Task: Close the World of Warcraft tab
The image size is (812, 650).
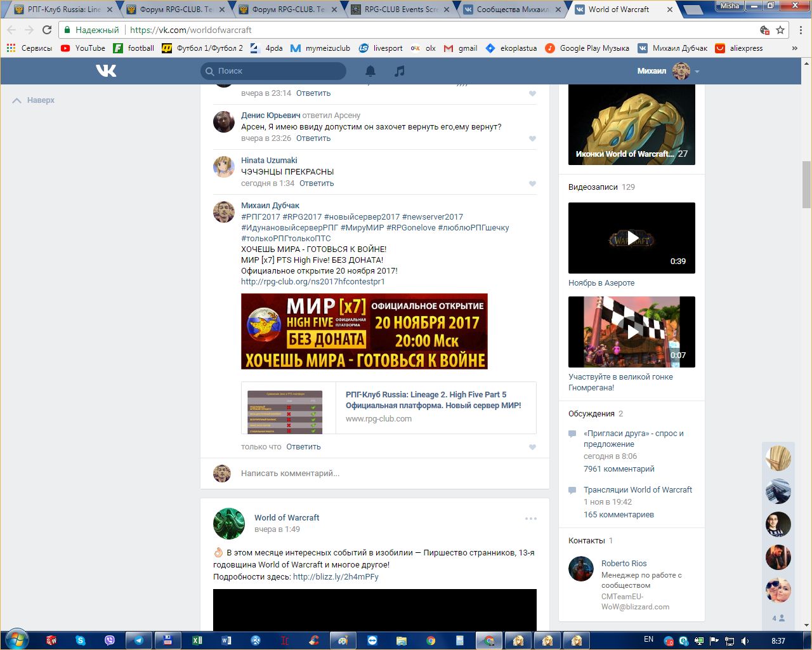Action: 670,10
